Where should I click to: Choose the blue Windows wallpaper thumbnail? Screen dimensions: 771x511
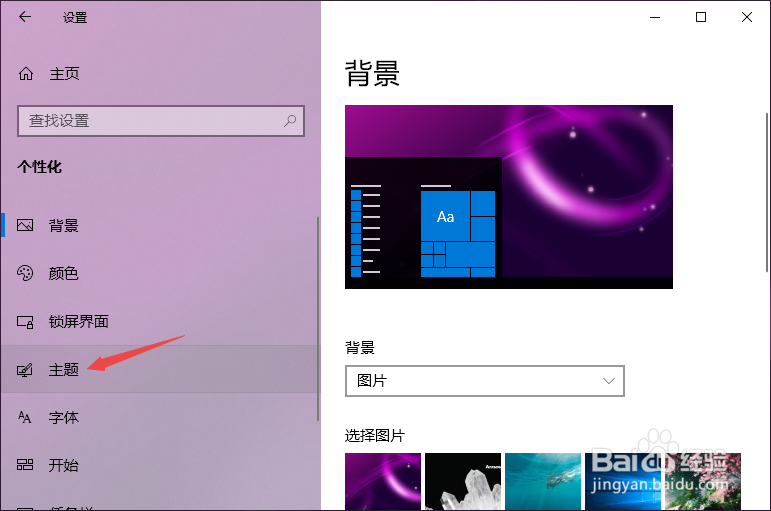tap(623, 481)
